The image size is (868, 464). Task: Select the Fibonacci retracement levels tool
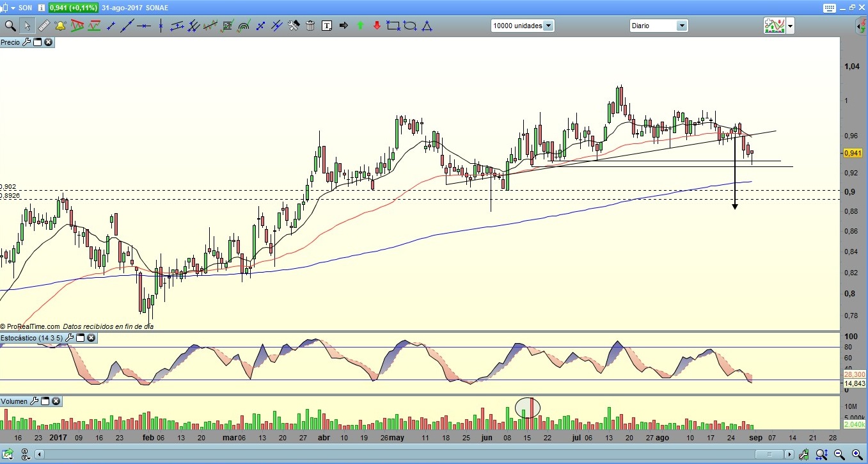227,26
